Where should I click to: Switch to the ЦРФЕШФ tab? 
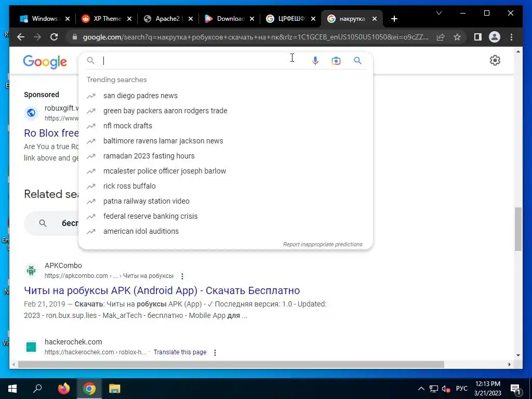tap(291, 19)
